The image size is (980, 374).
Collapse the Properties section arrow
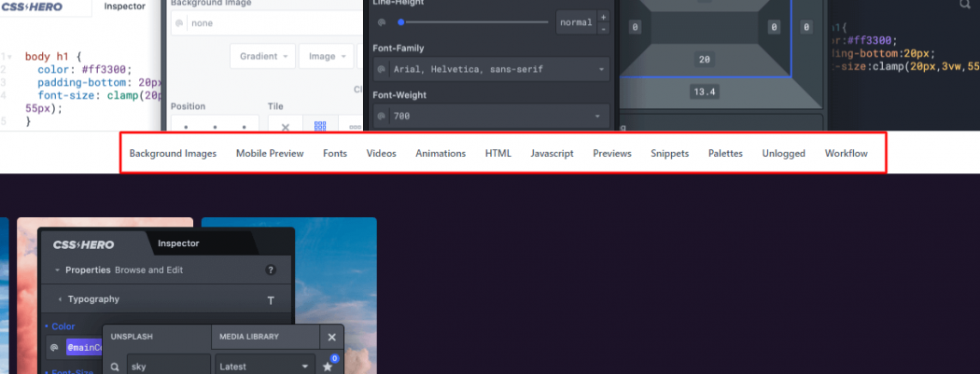[57, 270]
